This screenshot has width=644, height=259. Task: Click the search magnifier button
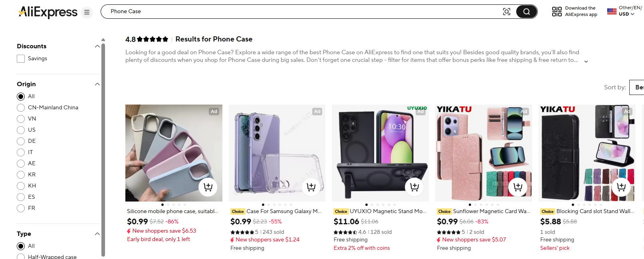click(x=526, y=12)
